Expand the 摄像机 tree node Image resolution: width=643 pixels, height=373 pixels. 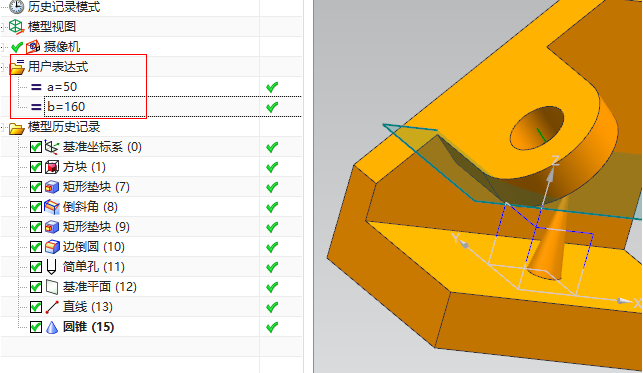coord(2,47)
